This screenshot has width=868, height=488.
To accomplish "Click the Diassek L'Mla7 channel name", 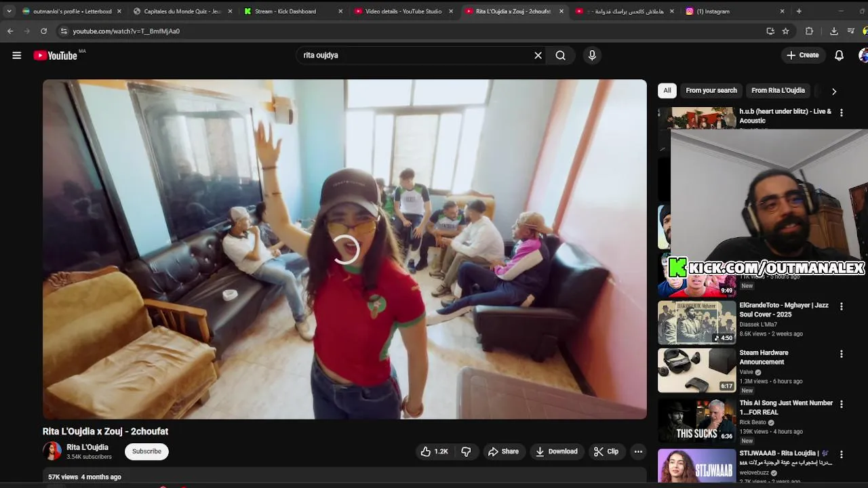I will click(x=758, y=325).
